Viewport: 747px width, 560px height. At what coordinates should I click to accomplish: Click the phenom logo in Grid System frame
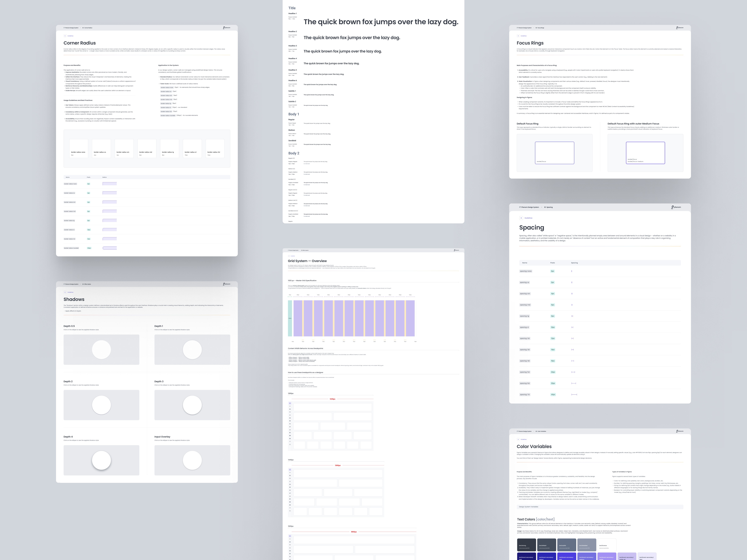[457, 250]
